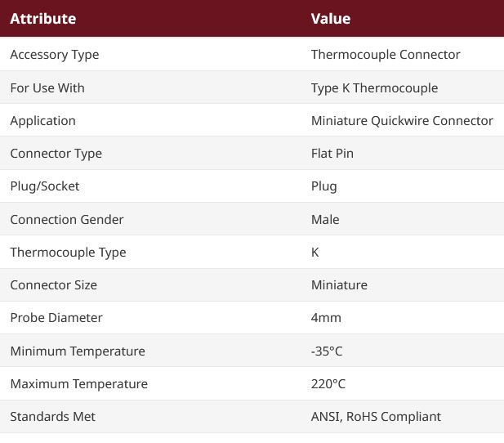Select the For Use With label

coord(47,87)
